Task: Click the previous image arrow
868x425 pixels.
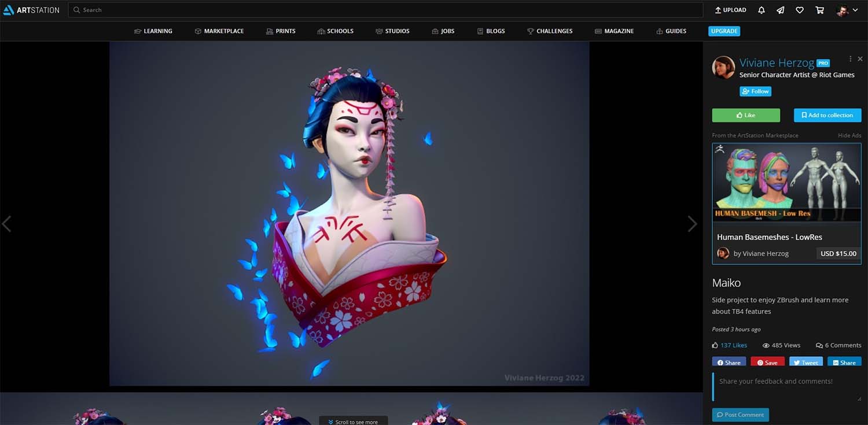Action: pos(8,224)
